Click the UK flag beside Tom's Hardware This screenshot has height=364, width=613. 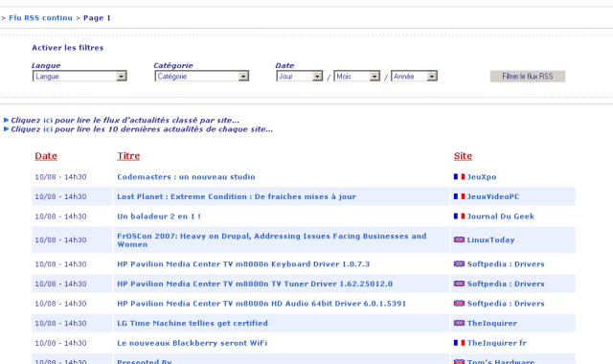pos(459,361)
